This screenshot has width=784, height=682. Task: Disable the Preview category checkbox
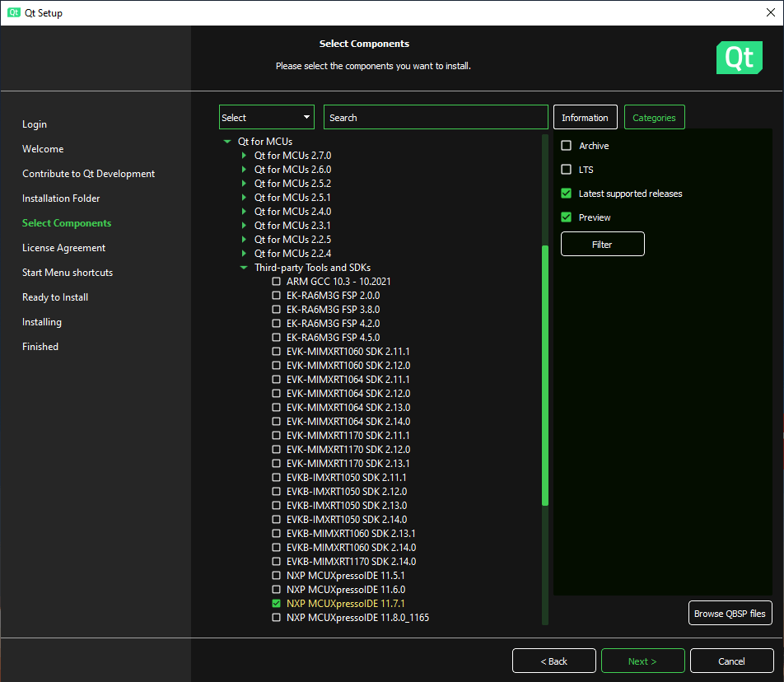[x=566, y=217]
